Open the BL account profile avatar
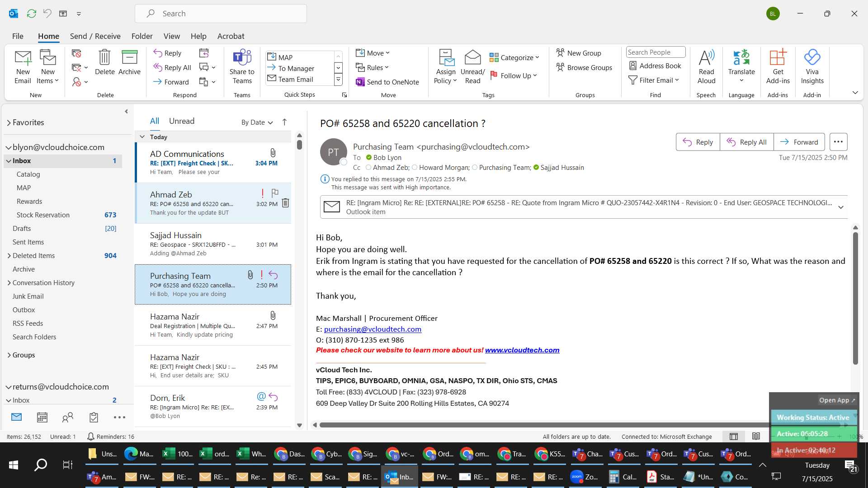Viewport: 868px width, 488px height. click(x=773, y=14)
